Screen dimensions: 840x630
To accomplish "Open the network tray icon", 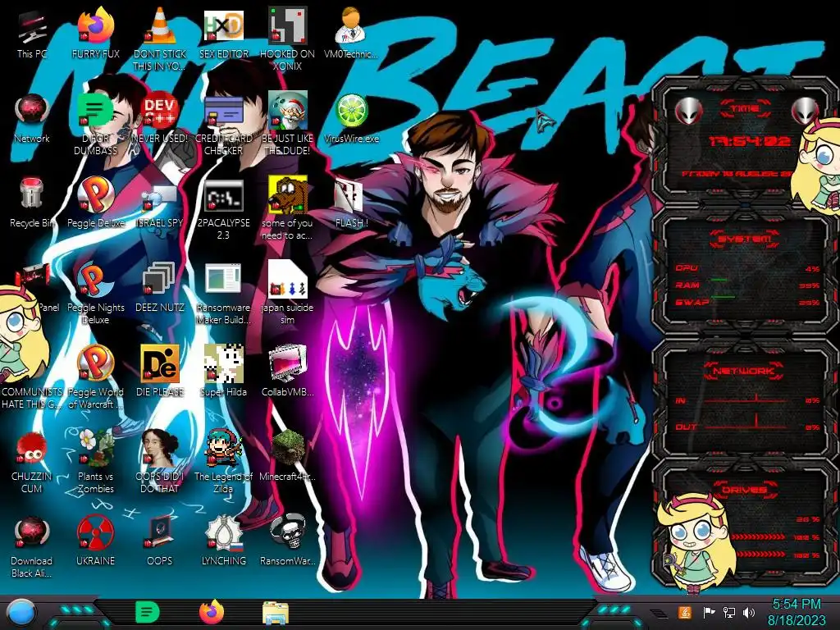I will tap(728, 612).
